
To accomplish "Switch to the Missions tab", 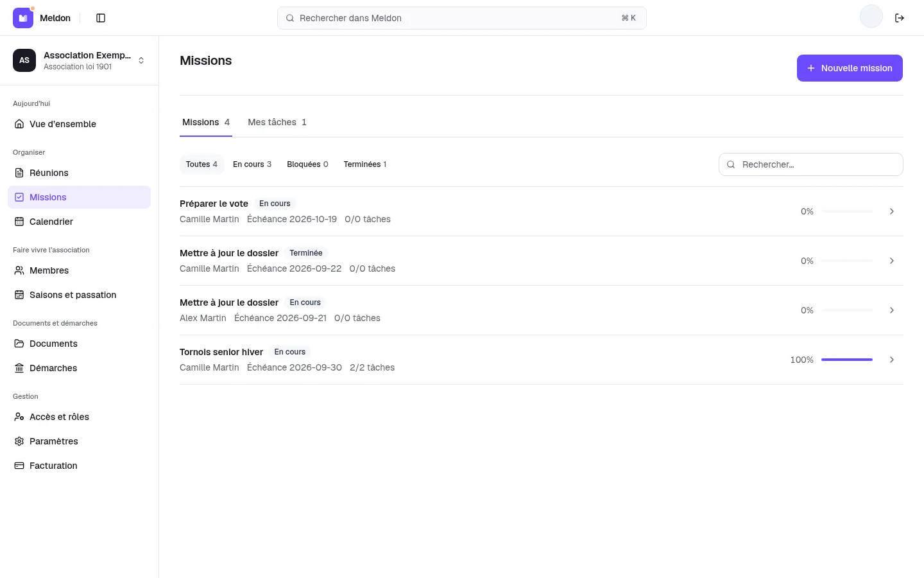I will coord(206,122).
